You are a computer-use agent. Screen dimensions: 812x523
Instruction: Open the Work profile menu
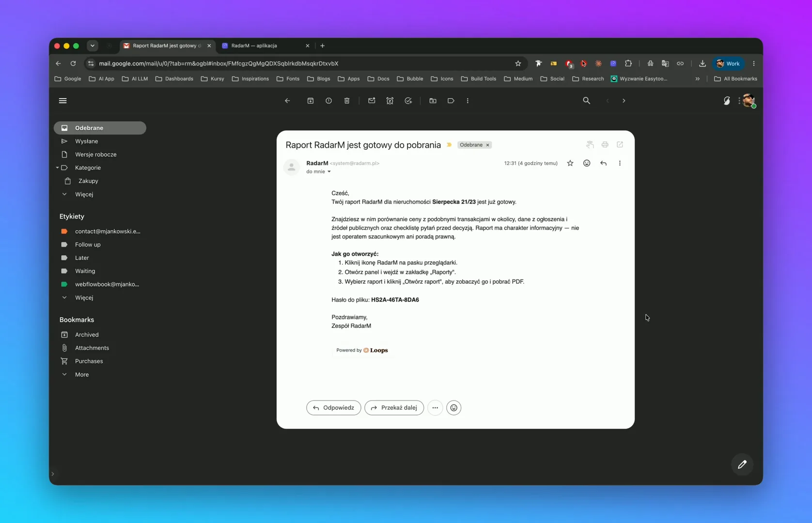pos(728,63)
